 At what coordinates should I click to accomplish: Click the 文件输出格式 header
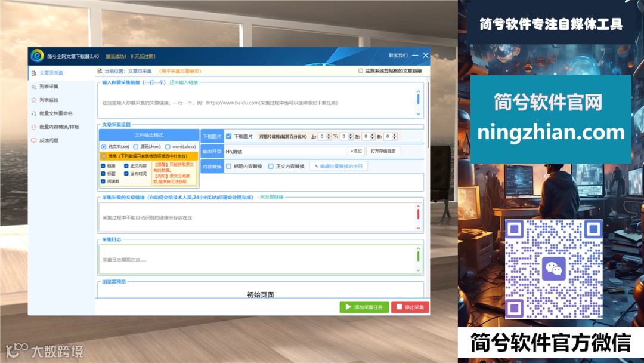[x=149, y=135]
